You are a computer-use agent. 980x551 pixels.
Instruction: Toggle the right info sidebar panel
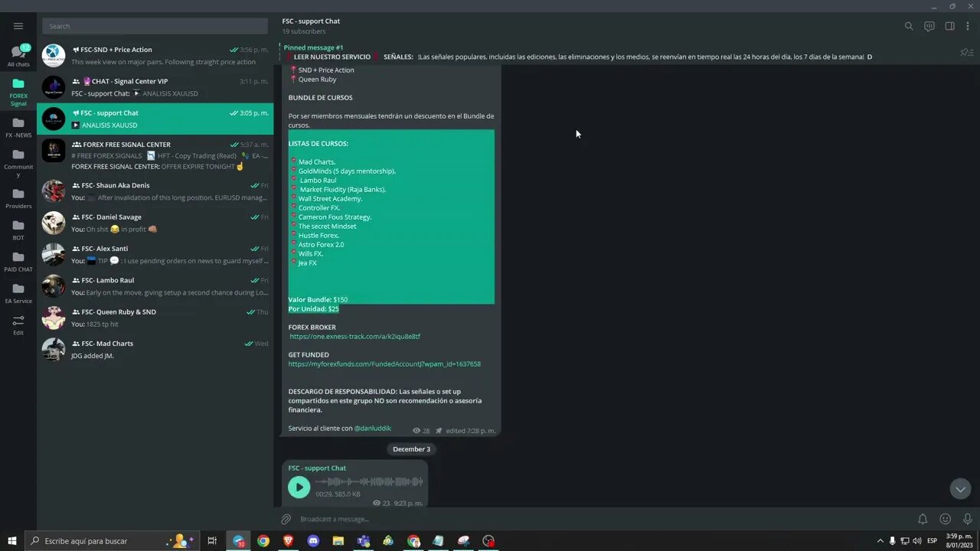click(x=949, y=26)
